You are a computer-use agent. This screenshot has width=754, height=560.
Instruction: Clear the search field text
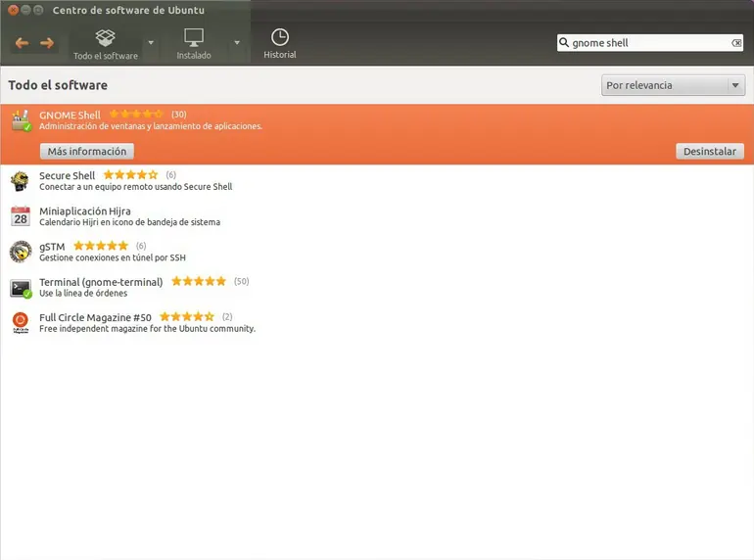(736, 43)
